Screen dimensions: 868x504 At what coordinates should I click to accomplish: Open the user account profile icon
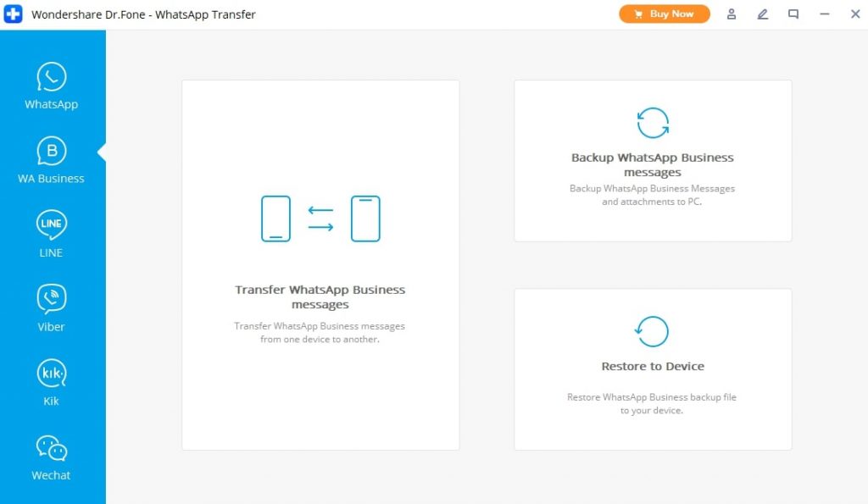coord(732,14)
